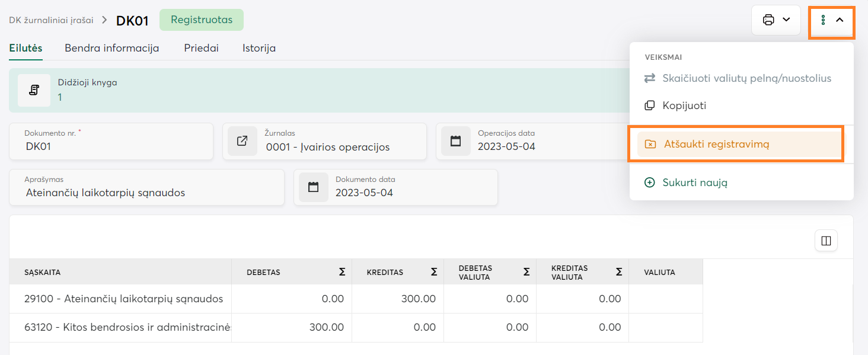Click the printer icon button
This screenshot has height=355, width=868.
[768, 20]
